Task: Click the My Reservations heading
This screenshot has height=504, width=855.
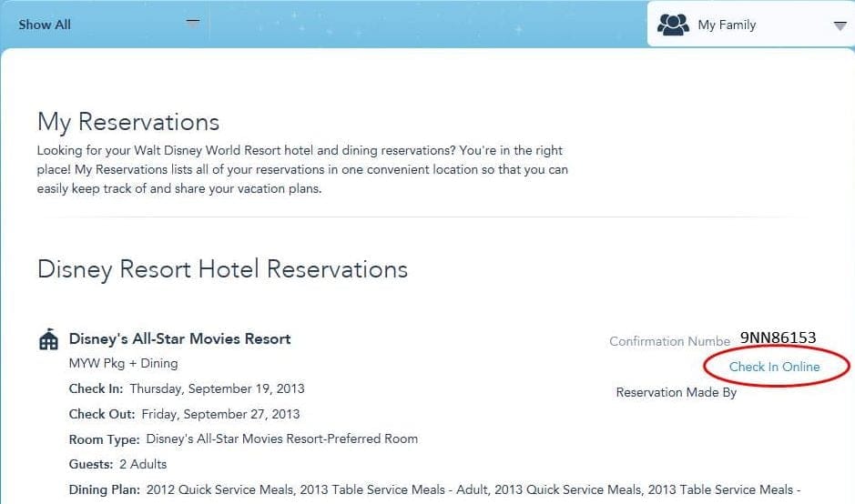Action: (128, 122)
